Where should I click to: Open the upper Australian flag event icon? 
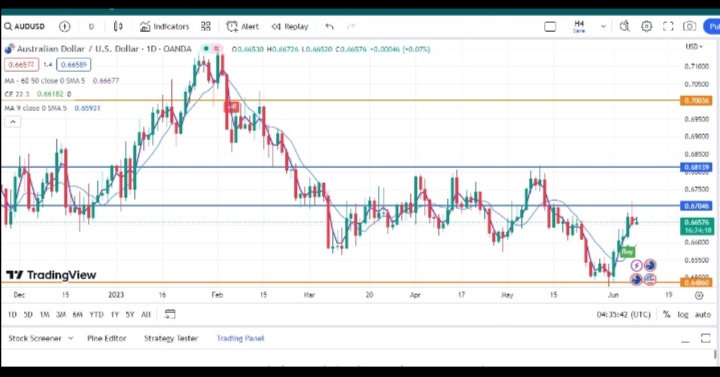[x=650, y=265]
